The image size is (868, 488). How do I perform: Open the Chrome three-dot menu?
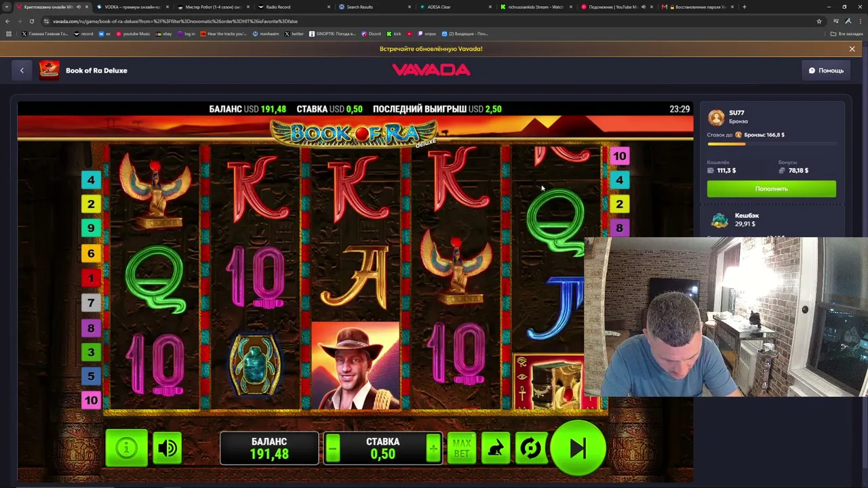(x=861, y=21)
